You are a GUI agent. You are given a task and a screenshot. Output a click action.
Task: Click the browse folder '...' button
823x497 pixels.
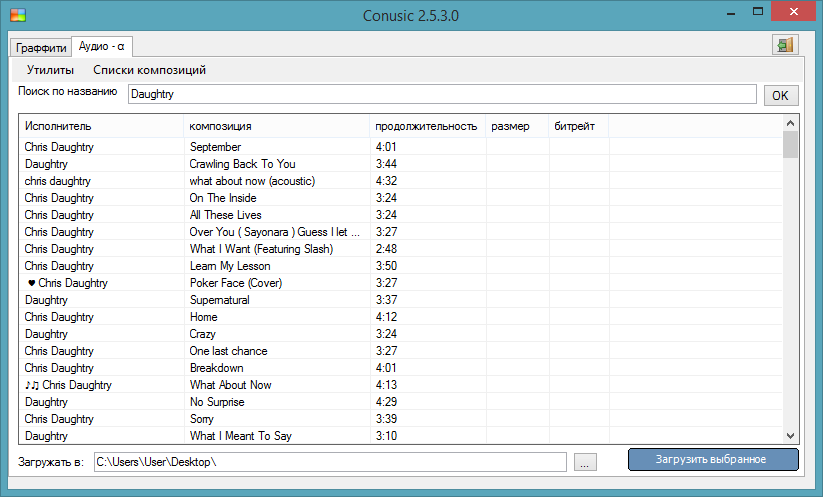coord(585,462)
